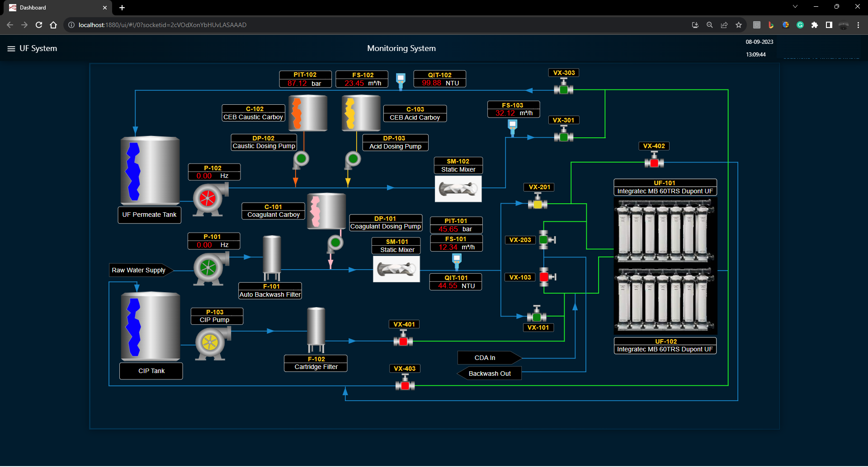Click the SM-101 static mixer image
This screenshot has height=467, width=868.
[x=396, y=269]
